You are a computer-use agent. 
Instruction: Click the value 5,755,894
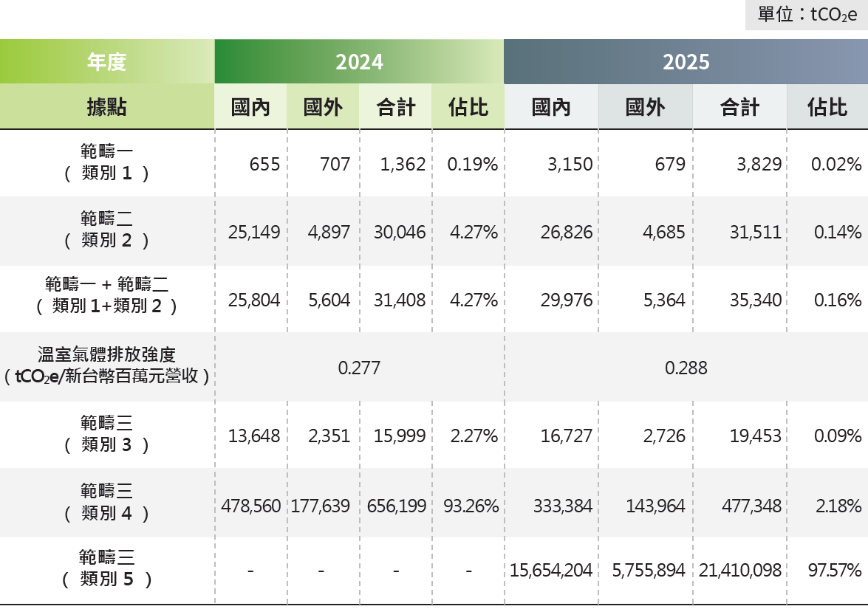point(649,571)
